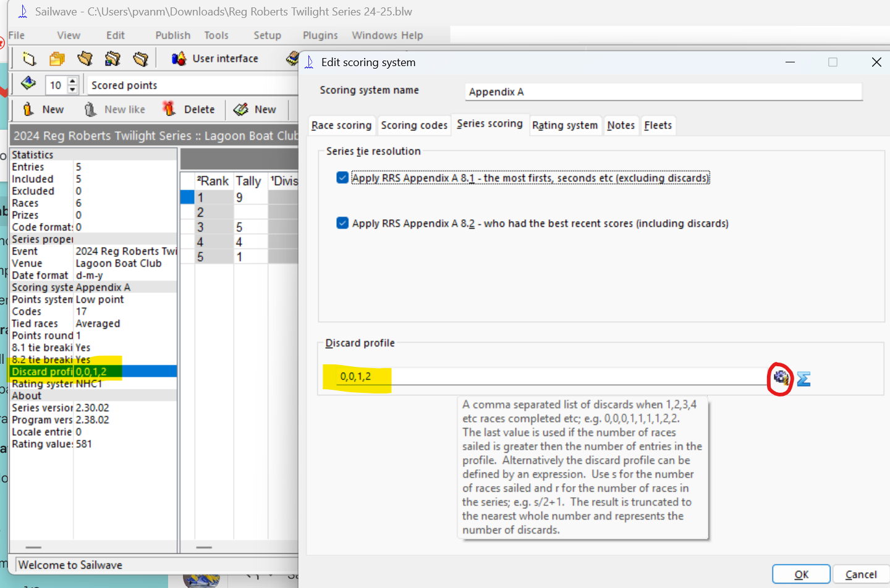This screenshot has height=588, width=890.
Task: Click the Tally cell showing 9
Action: (x=250, y=198)
